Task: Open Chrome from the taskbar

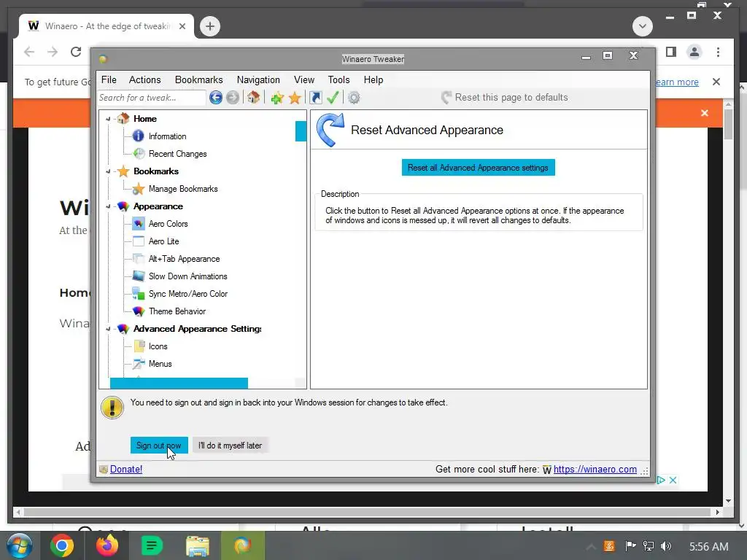Action: tap(62, 545)
